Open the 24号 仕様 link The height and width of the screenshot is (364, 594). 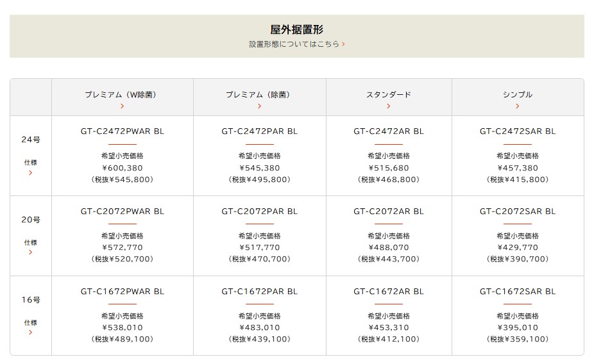(31, 163)
